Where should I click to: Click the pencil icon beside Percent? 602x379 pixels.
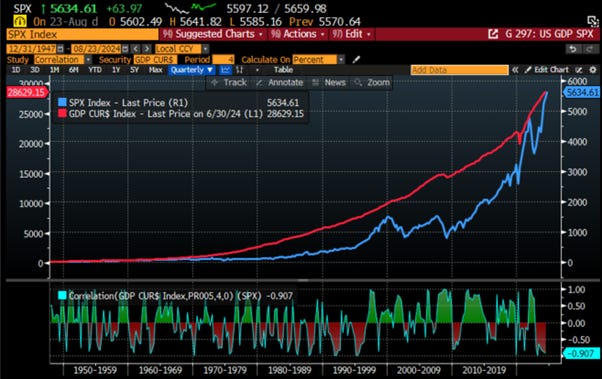point(357,60)
